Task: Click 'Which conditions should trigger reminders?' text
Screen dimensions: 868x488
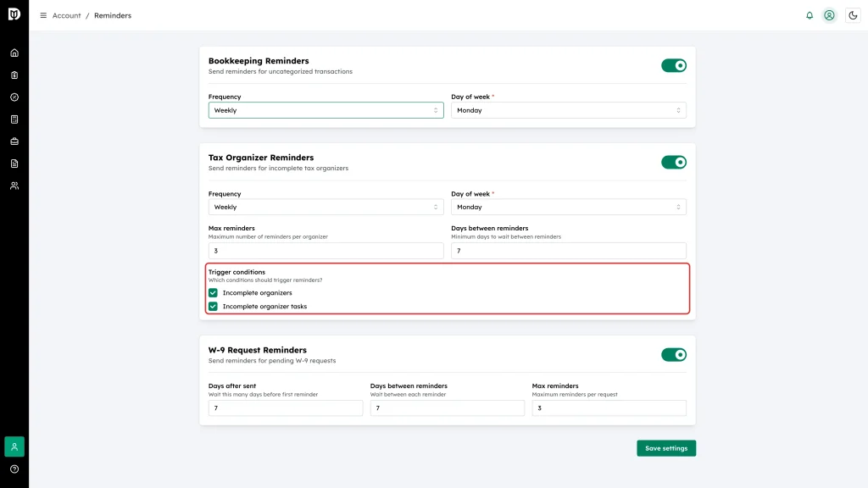Action: (x=265, y=280)
